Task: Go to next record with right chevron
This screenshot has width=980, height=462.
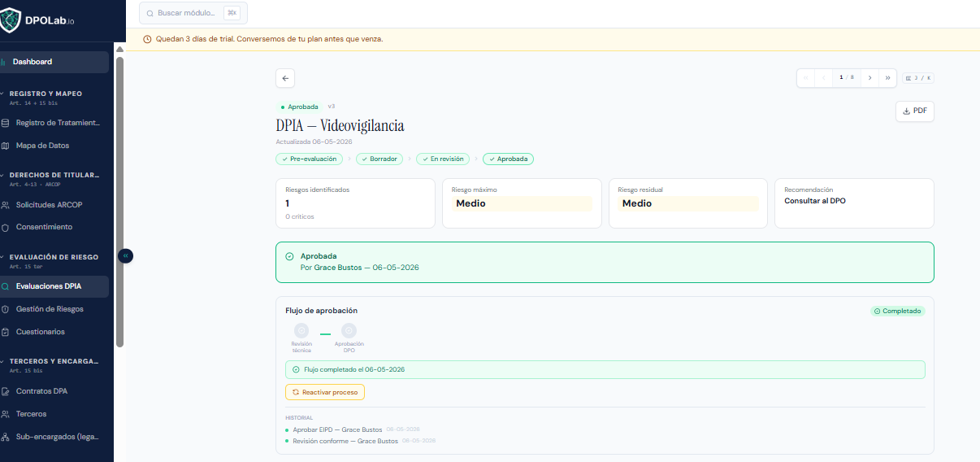Action: tap(869, 78)
